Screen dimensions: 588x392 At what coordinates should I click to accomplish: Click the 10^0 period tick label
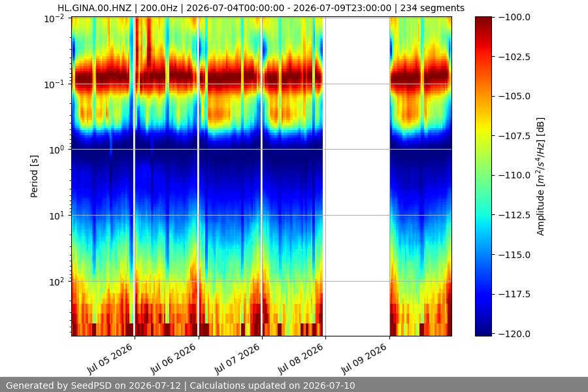pos(57,150)
